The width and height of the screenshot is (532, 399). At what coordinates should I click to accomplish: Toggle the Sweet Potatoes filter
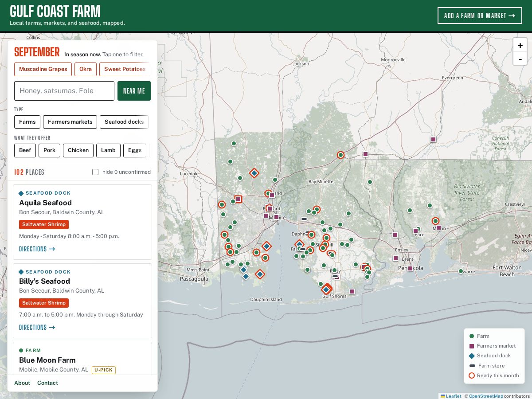pos(125,69)
